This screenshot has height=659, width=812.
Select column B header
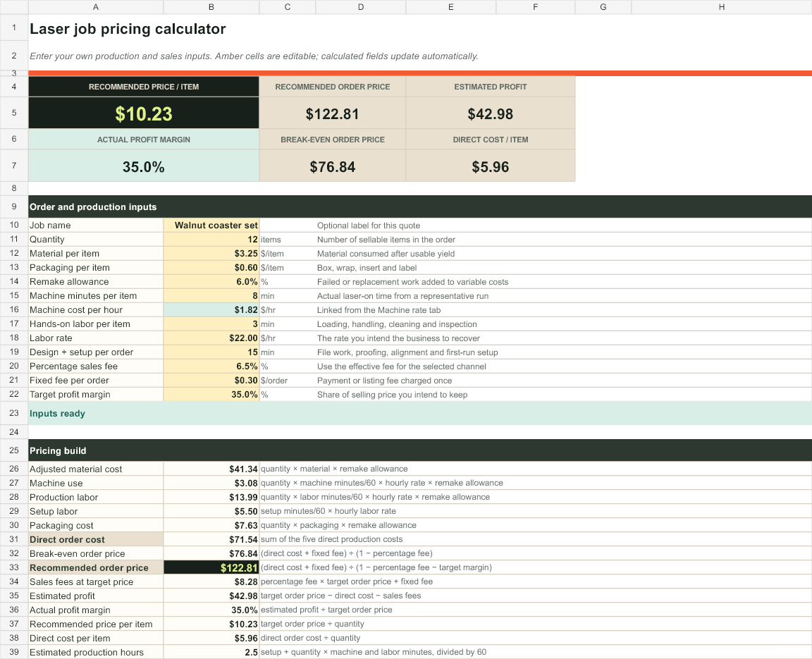click(211, 7)
